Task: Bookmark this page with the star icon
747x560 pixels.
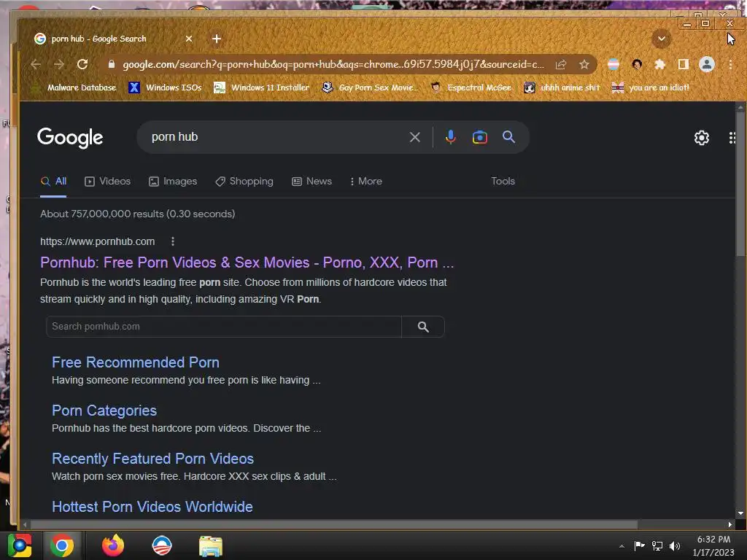Action: coord(584,64)
